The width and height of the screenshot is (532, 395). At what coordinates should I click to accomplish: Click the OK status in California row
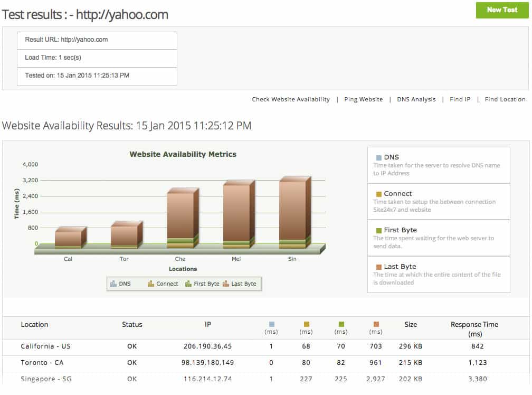132,346
